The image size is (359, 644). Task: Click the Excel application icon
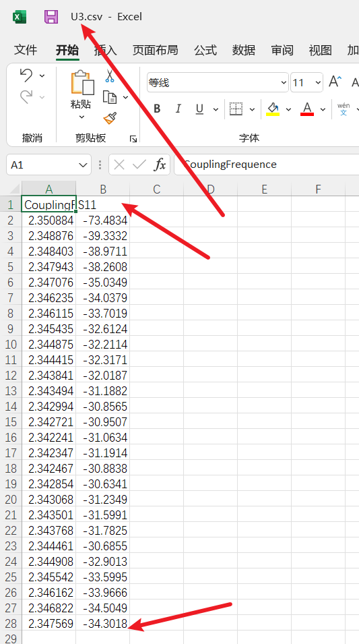(20, 18)
